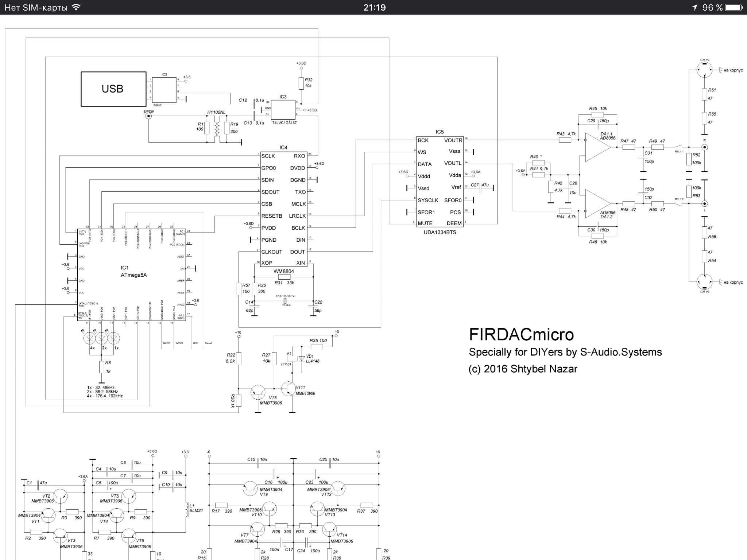Tap the UDA1334BTS chip label
This screenshot has width=747, height=560.
point(440,232)
